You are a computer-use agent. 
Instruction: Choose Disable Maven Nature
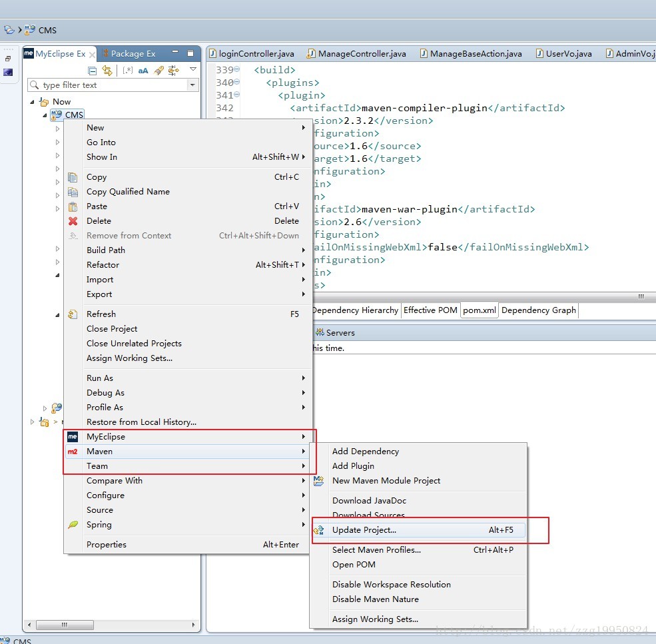(x=418, y=599)
